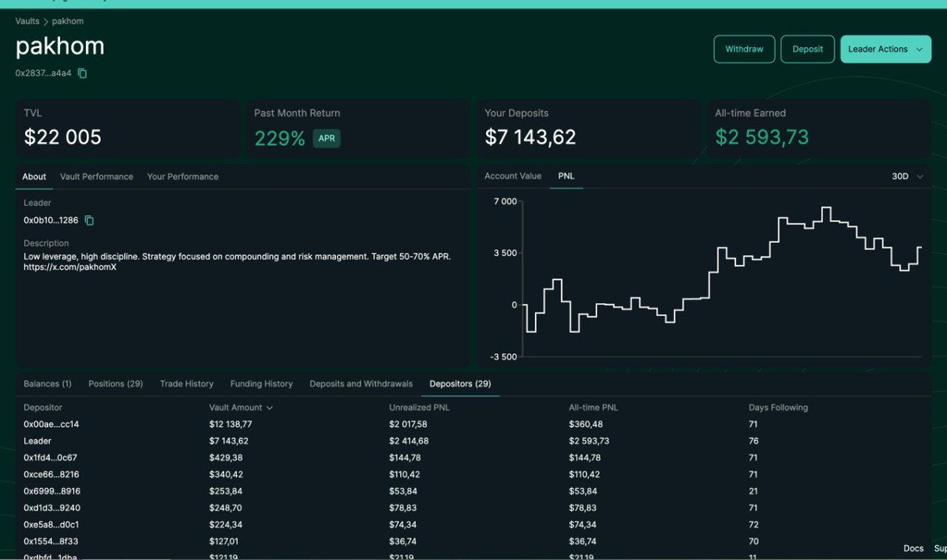Click the $360,48 all-time PNL value
Screen dimensions: 947x560
coord(586,424)
